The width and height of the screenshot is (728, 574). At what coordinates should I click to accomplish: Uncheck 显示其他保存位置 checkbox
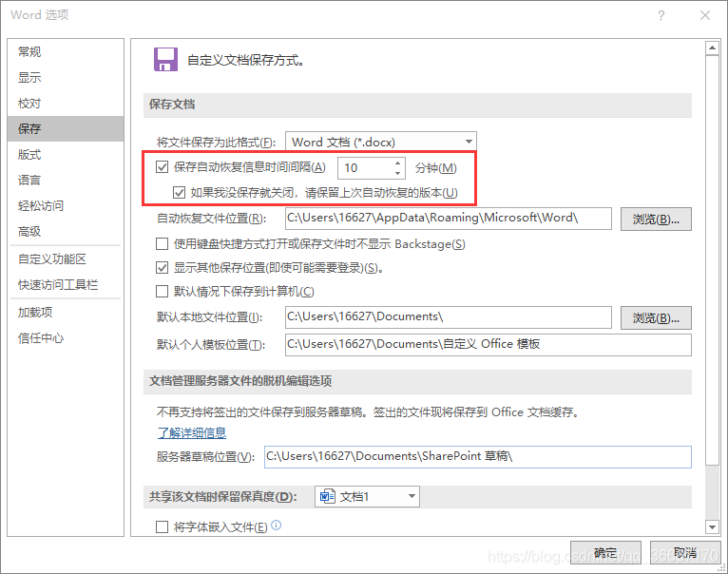pos(162,267)
